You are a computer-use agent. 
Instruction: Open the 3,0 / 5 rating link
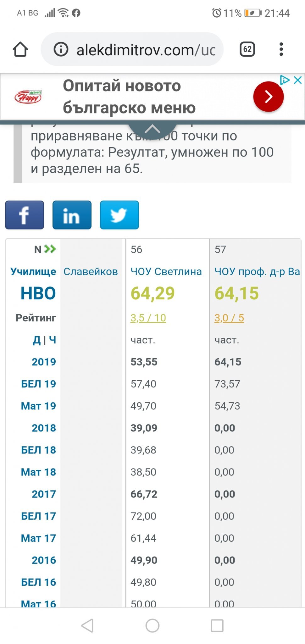[229, 318]
